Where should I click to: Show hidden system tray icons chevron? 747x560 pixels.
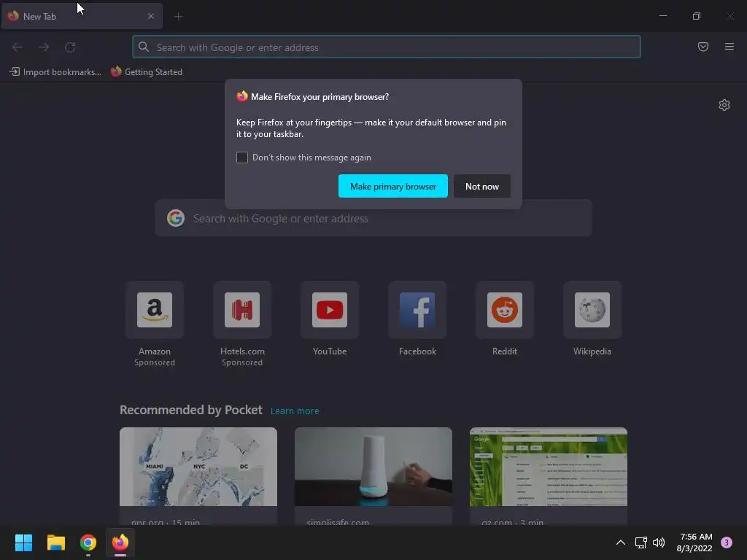coord(621,542)
